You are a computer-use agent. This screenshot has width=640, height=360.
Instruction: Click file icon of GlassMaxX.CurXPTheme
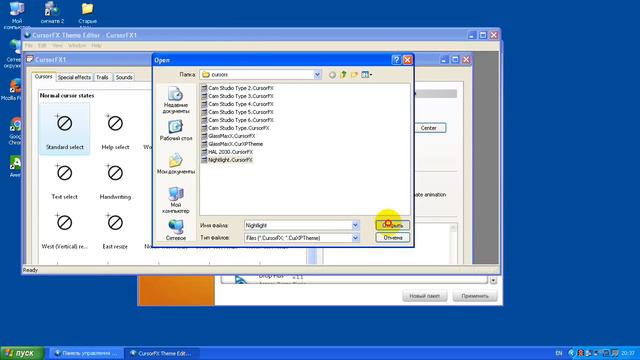click(204, 144)
